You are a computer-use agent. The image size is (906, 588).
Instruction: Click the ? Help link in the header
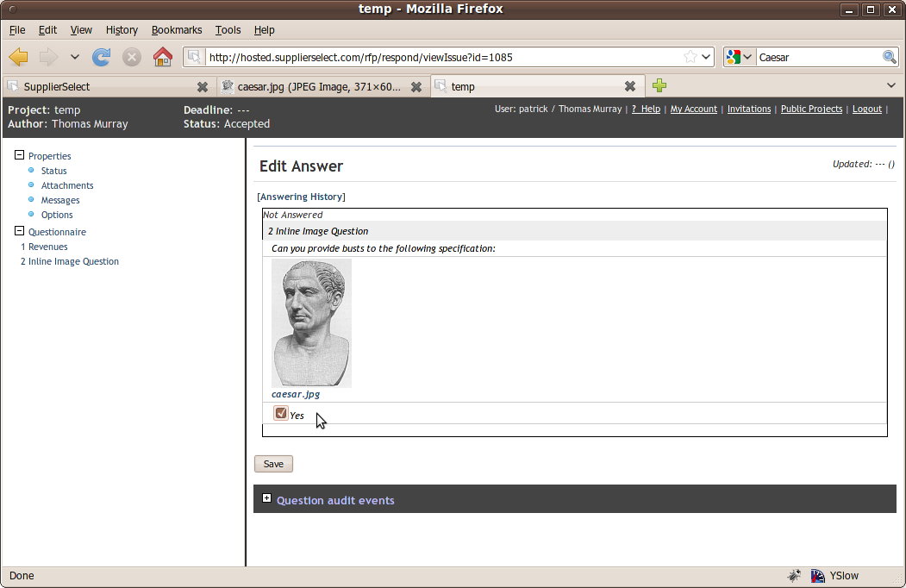click(x=646, y=109)
